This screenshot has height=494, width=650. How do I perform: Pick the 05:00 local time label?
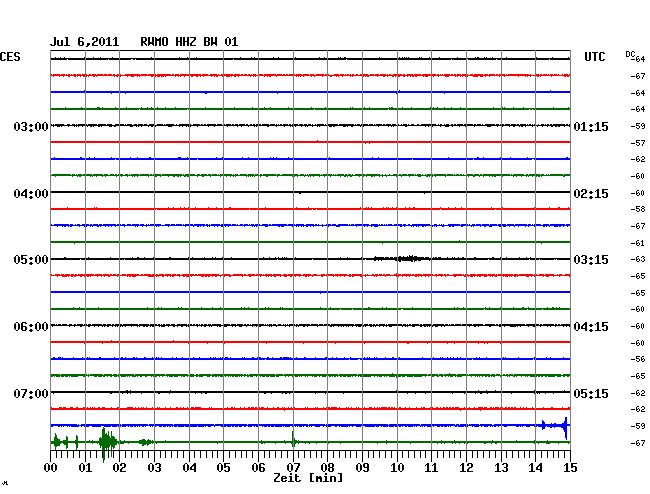coord(31,260)
